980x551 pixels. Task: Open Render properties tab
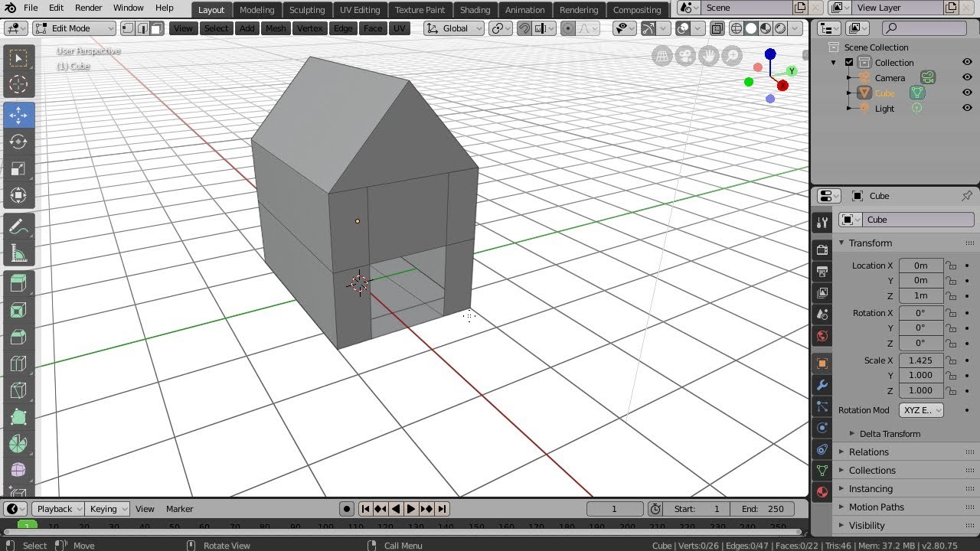[x=822, y=249]
